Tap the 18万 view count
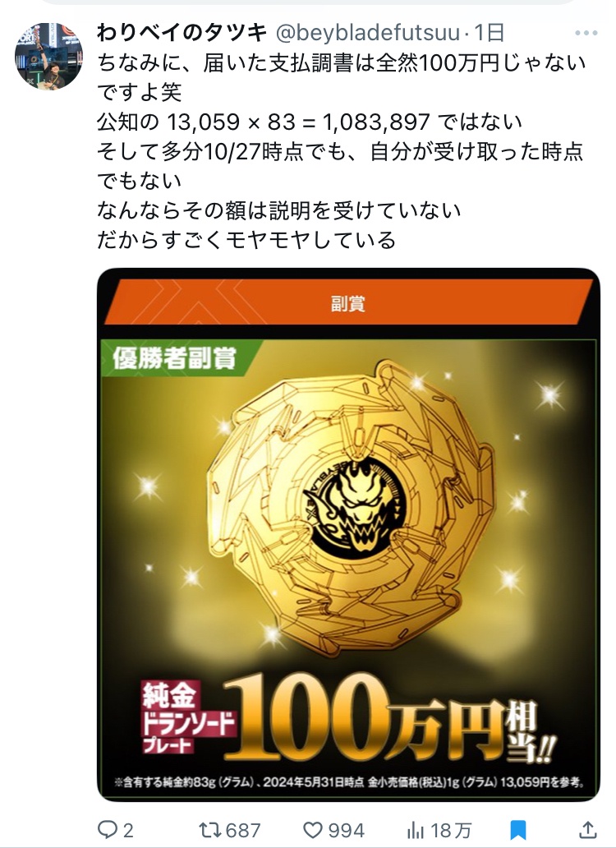Screen dimensions: 616x848 451,830
